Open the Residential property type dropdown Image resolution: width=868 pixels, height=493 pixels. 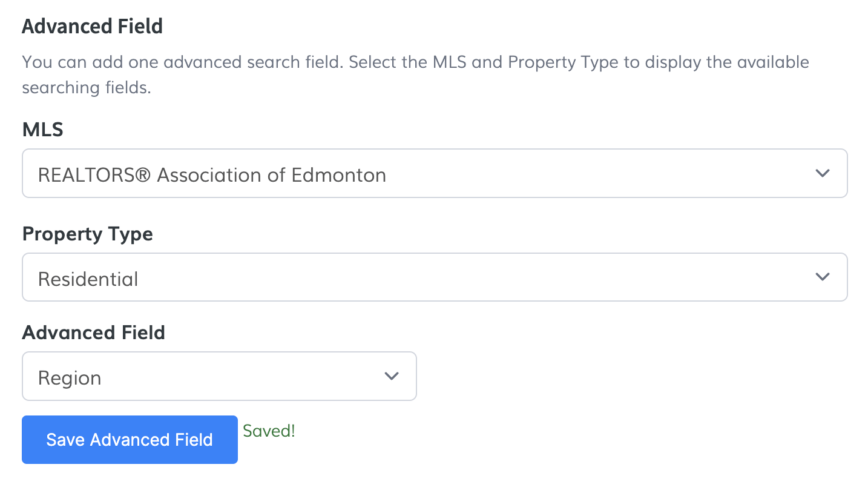tap(434, 277)
